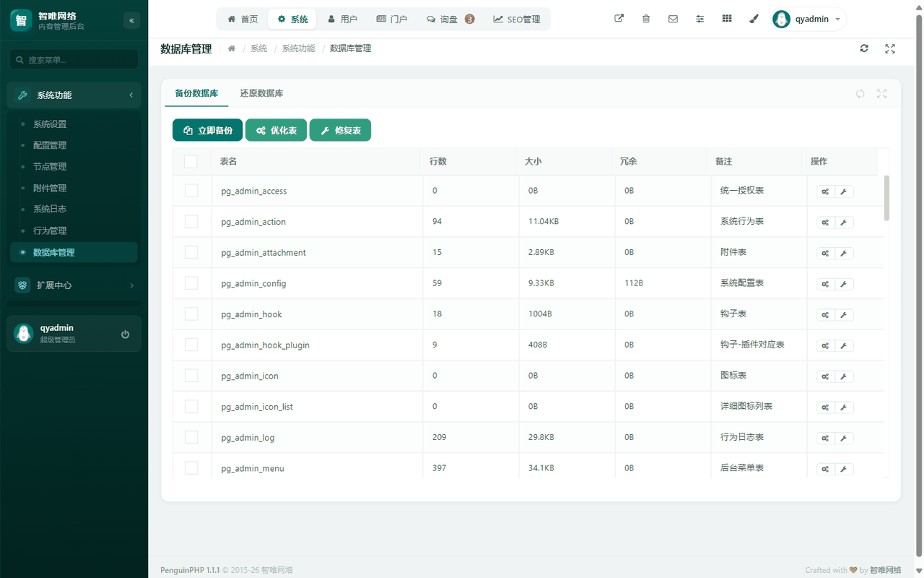Click optimize icon for pg_admin_action row

click(826, 223)
